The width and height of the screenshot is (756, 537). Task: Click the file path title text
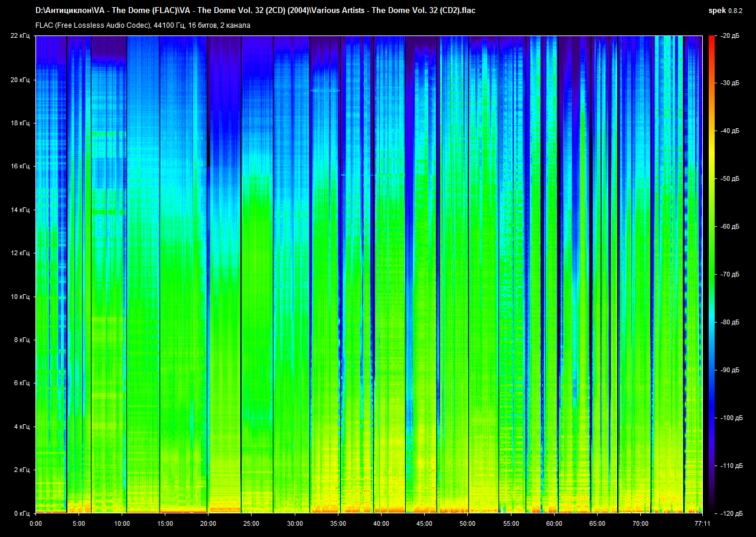(x=255, y=10)
